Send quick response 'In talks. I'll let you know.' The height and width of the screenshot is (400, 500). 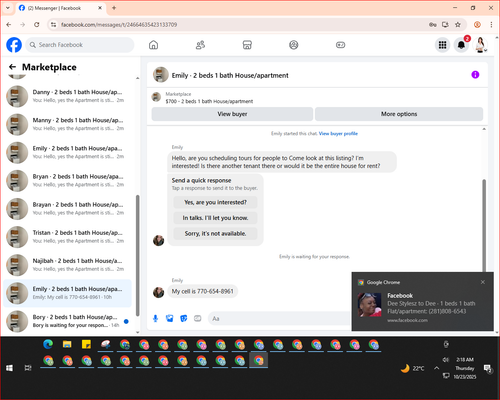coord(215,218)
